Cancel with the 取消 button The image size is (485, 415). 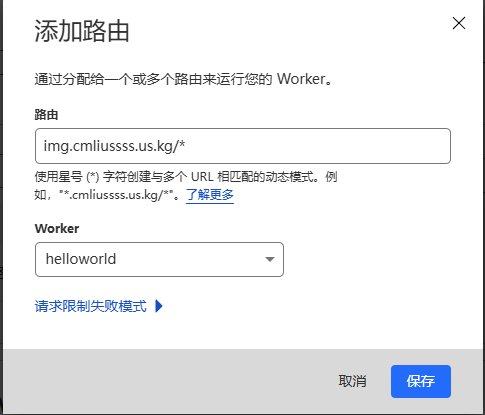point(352,381)
